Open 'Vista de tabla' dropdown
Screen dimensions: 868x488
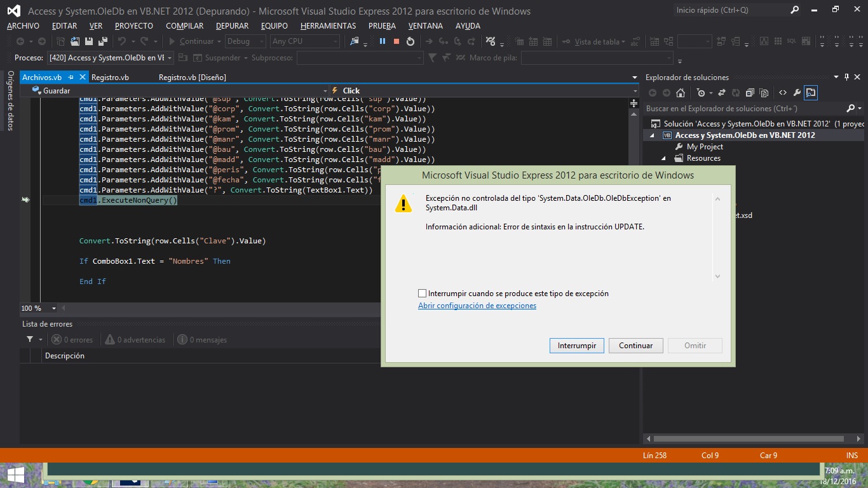[x=600, y=42]
